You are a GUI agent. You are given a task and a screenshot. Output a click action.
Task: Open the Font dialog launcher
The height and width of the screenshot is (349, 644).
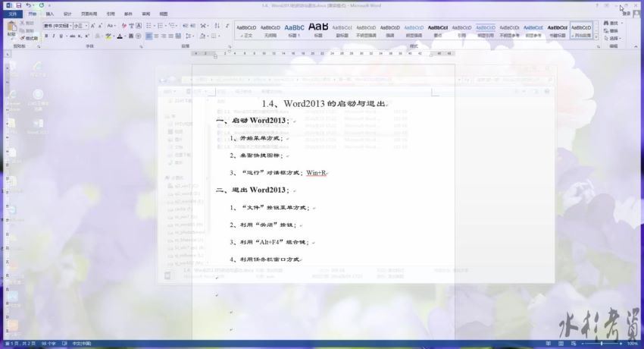tap(141, 46)
